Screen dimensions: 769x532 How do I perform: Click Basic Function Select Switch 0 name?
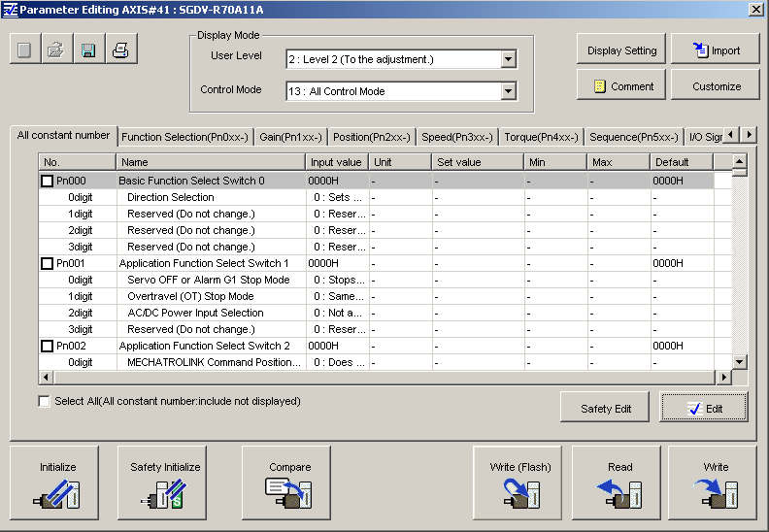tap(191, 181)
